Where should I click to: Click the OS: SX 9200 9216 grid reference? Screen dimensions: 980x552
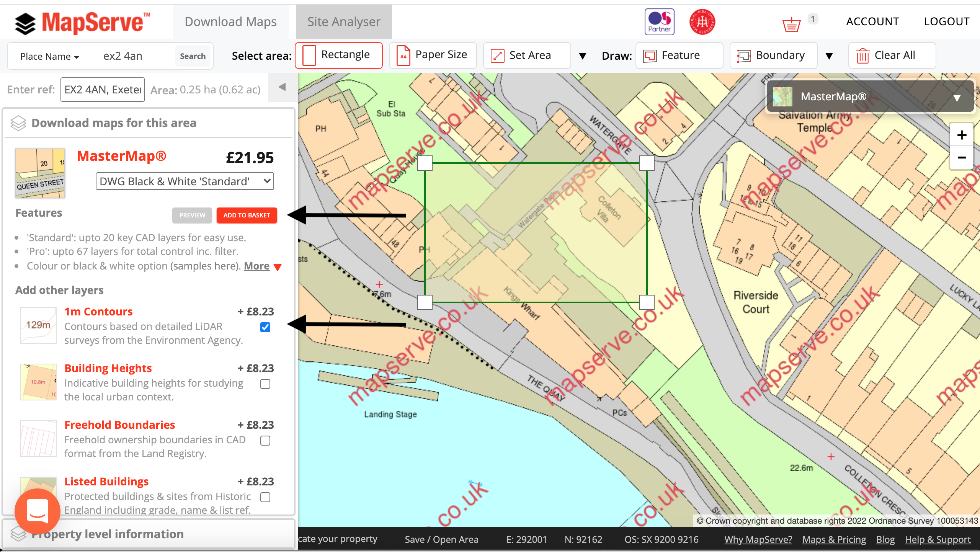tap(661, 539)
